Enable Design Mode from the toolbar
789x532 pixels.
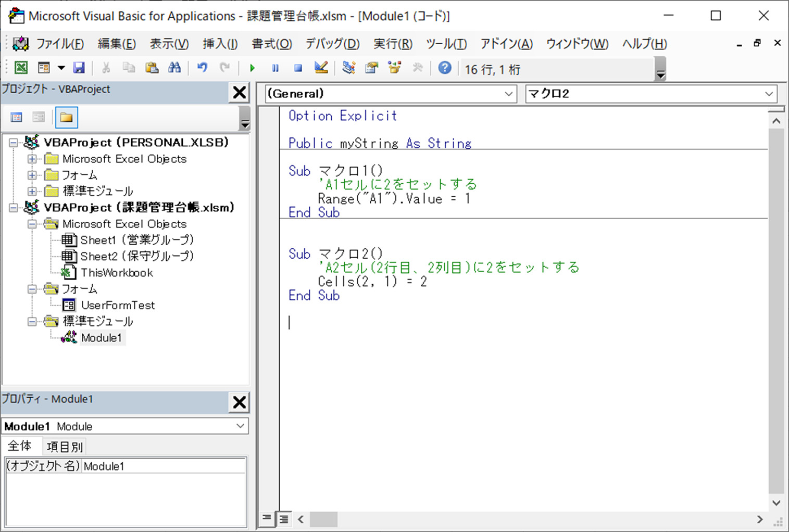click(321, 68)
